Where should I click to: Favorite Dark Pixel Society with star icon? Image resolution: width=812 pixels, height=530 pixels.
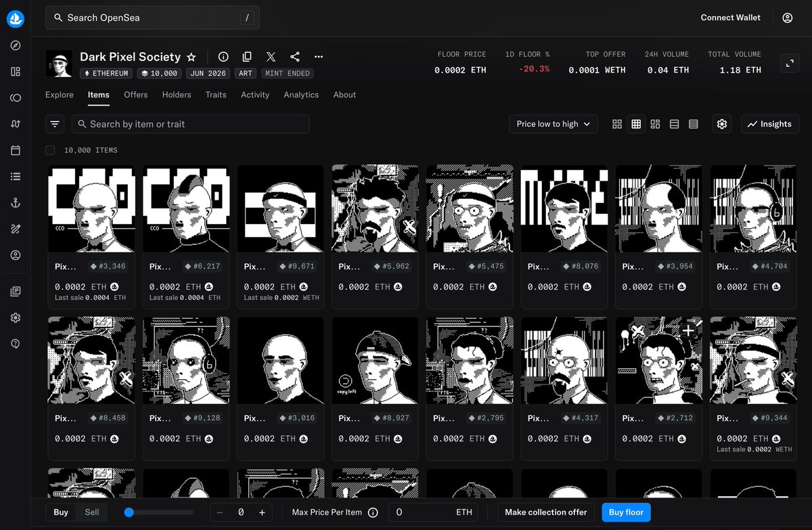(191, 57)
